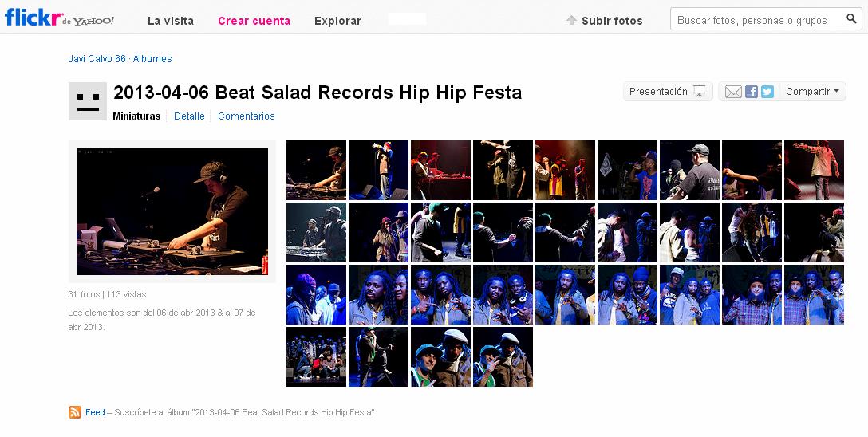The width and height of the screenshot is (868, 437).
Task: Open the Explorar menu
Action: [337, 21]
